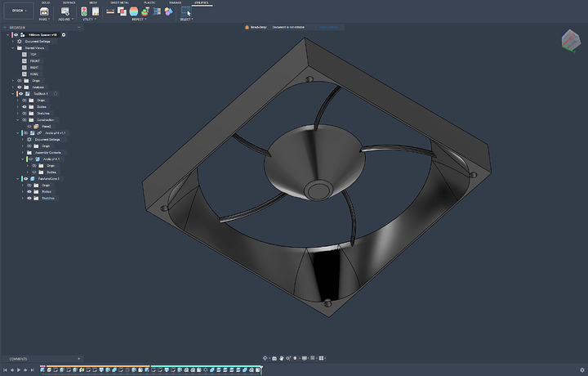Play the timeline
This screenshot has height=376, width=588.
pos(19,370)
